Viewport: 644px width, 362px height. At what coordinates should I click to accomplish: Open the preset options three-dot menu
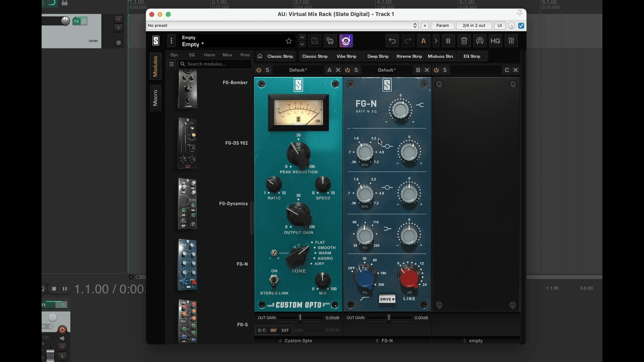(x=171, y=41)
